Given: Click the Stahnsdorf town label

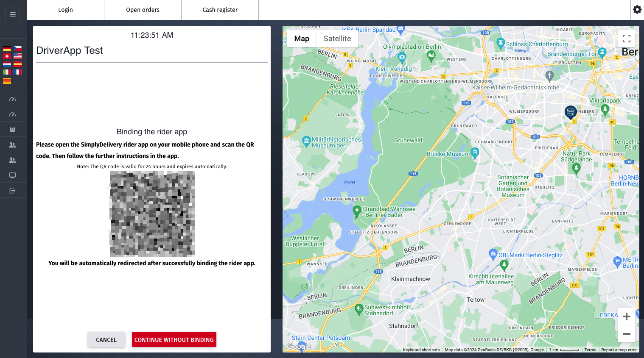Looking at the screenshot, I should pos(403,326).
